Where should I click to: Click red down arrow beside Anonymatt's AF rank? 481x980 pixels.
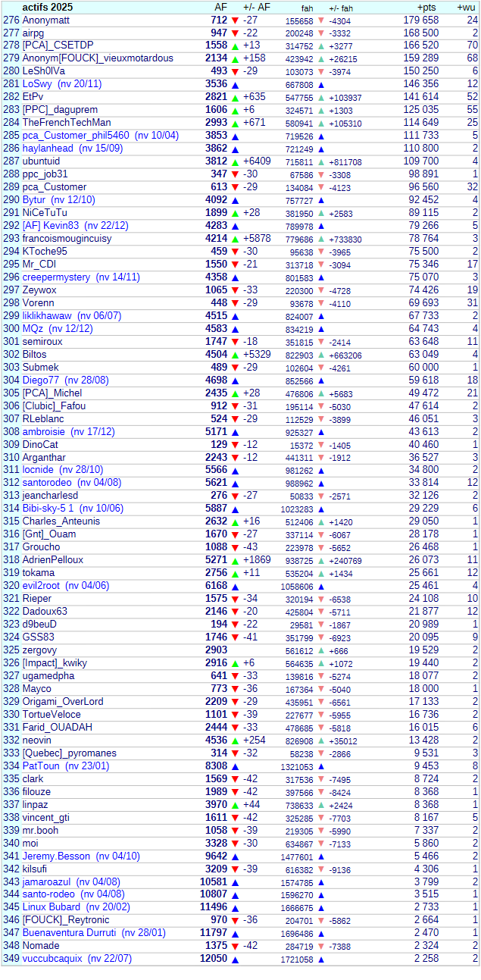click(x=235, y=20)
